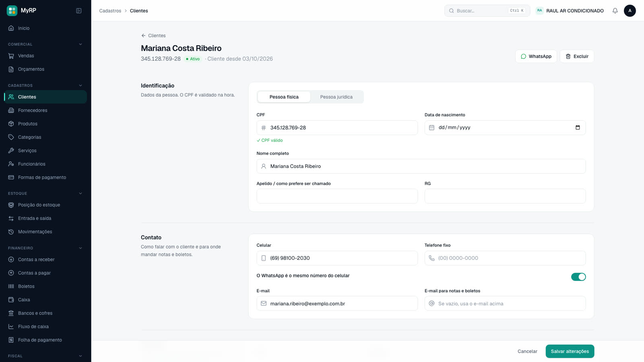This screenshot has width=644, height=362.
Task: Open the user avatar menu
Action: [x=630, y=11]
